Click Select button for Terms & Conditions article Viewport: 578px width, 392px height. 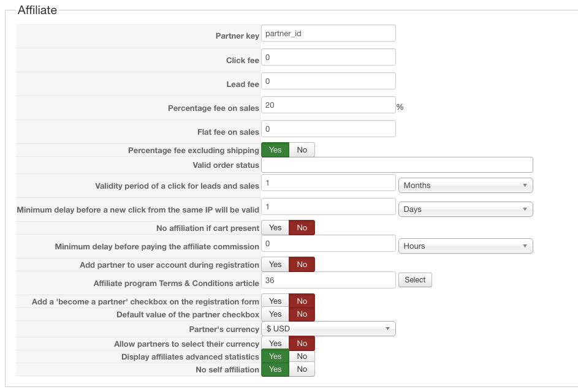[415, 280]
